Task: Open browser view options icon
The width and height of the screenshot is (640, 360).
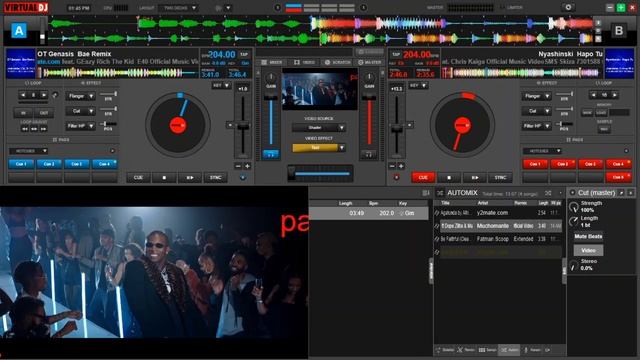Action: pos(425,193)
